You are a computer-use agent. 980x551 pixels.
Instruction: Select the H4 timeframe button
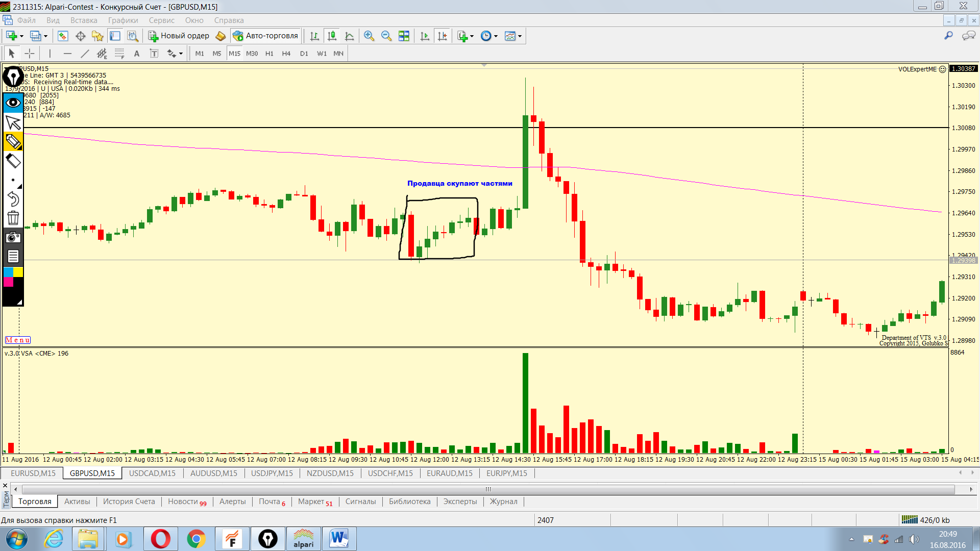tap(286, 54)
